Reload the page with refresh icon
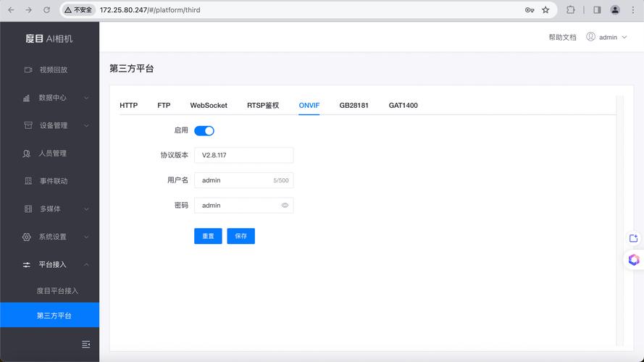 46,10
